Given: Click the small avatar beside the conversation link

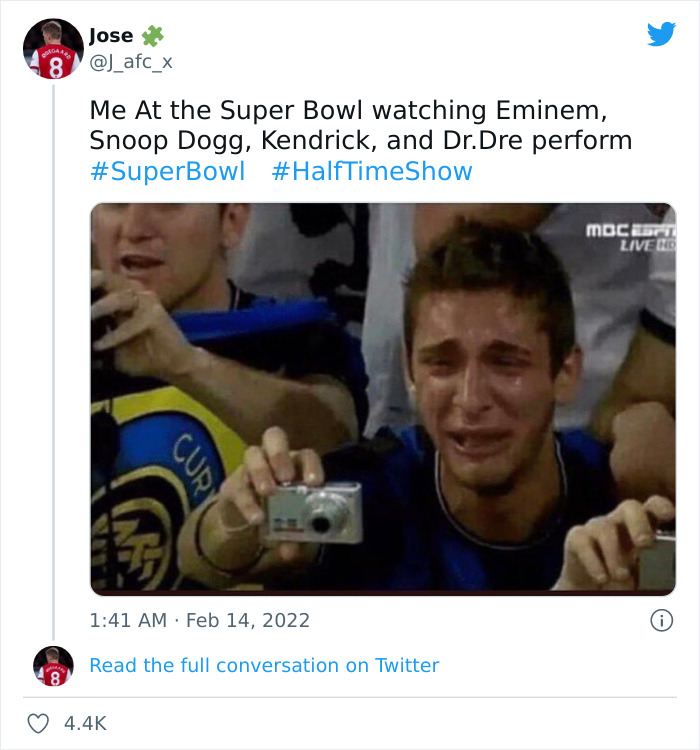Looking at the screenshot, I should click(53, 666).
